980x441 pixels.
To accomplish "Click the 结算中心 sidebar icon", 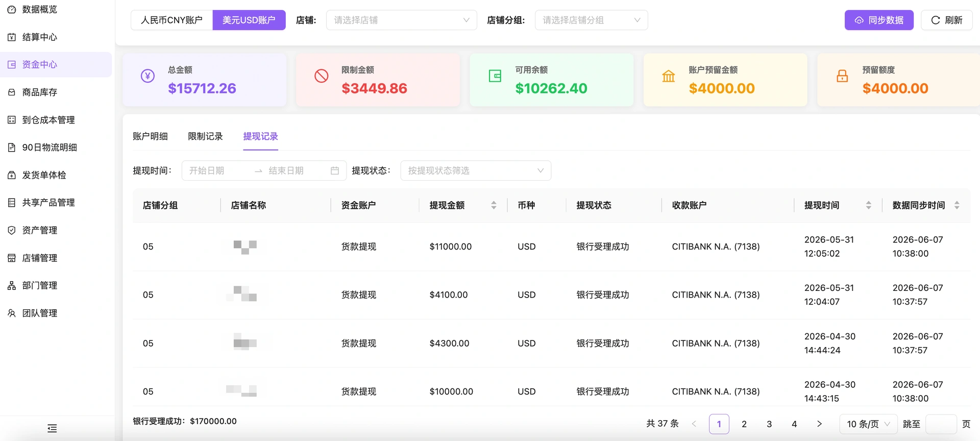I will 12,37.
